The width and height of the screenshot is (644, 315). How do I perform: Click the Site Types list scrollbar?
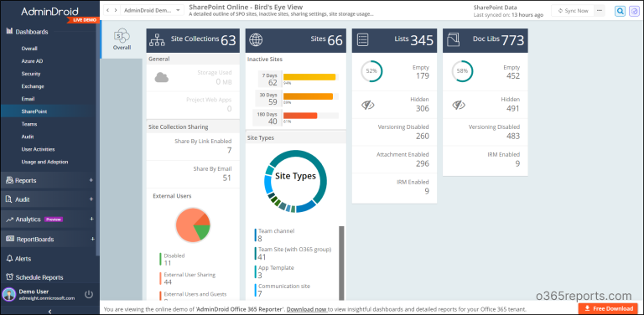(341, 263)
